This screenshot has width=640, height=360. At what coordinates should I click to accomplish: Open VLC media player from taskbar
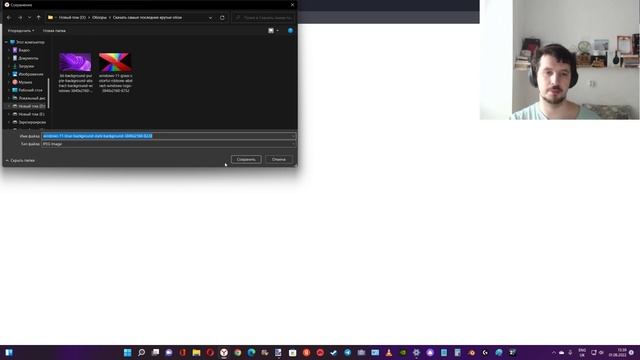tap(389, 353)
